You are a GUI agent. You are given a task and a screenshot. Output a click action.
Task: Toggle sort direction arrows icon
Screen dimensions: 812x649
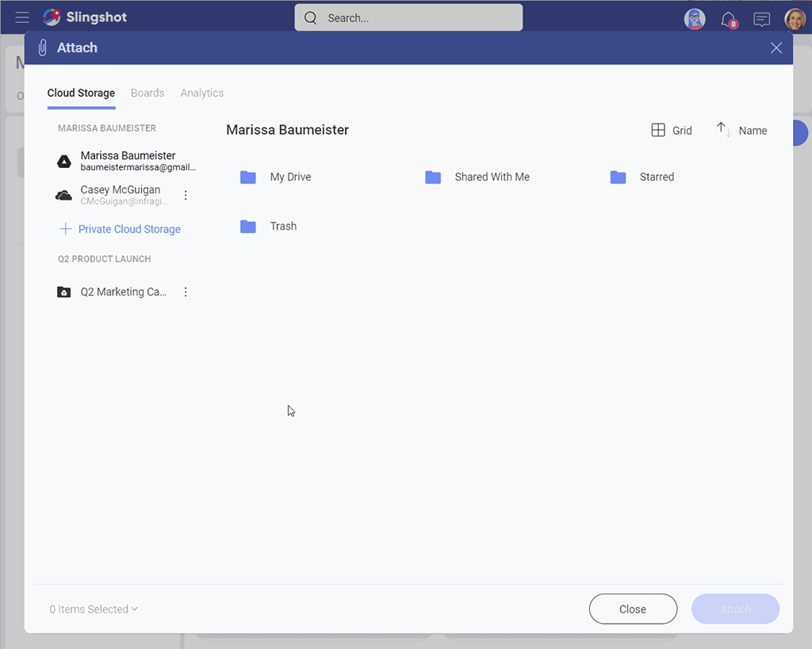pos(723,129)
